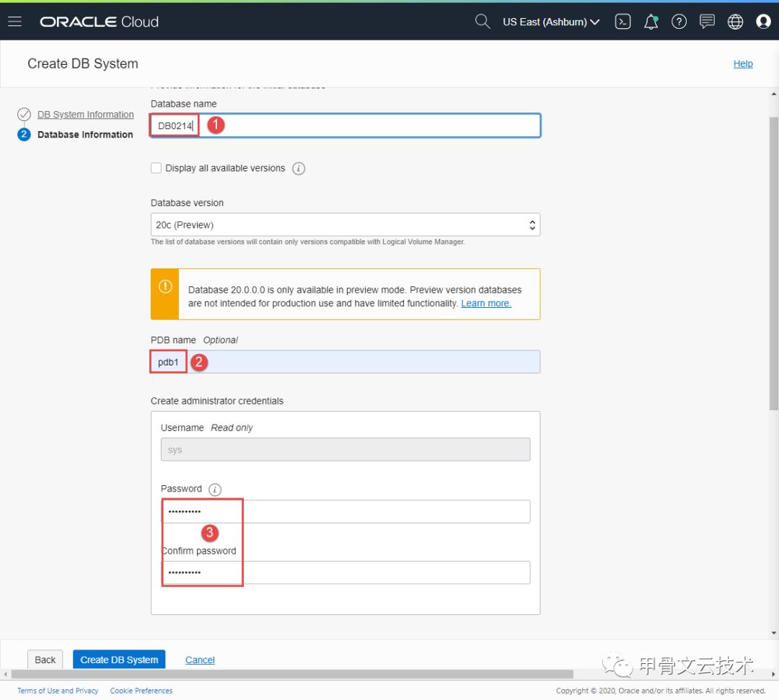Show Password info tooltip icon
The image size is (779, 700).
click(x=215, y=489)
